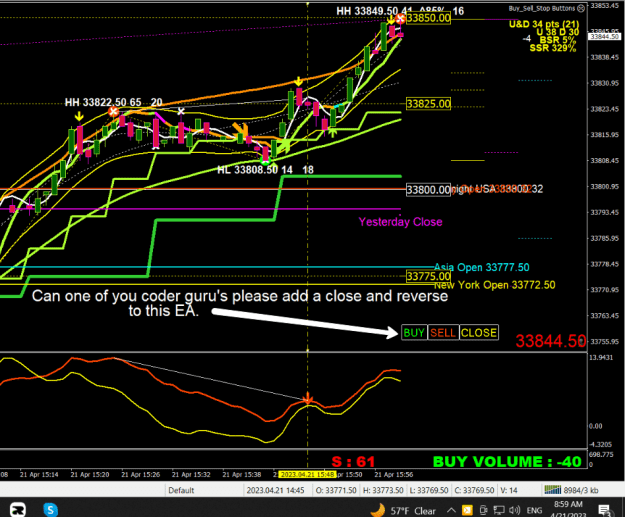The image size is (625, 517).
Task: Click the red S : 61 label
Action: pos(353,462)
